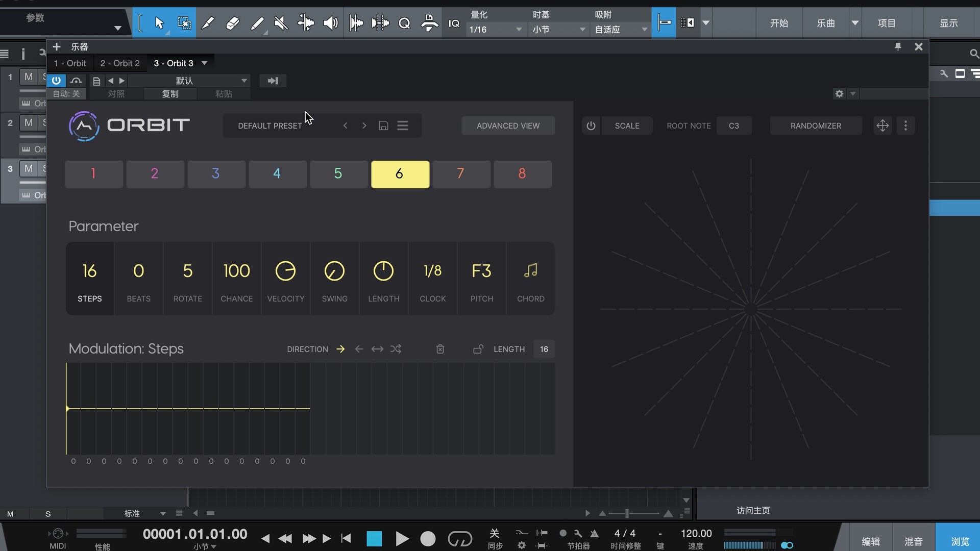This screenshot has width=980, height=551.
Task: Pick the Eraser tool
Action: click(233, 23)
